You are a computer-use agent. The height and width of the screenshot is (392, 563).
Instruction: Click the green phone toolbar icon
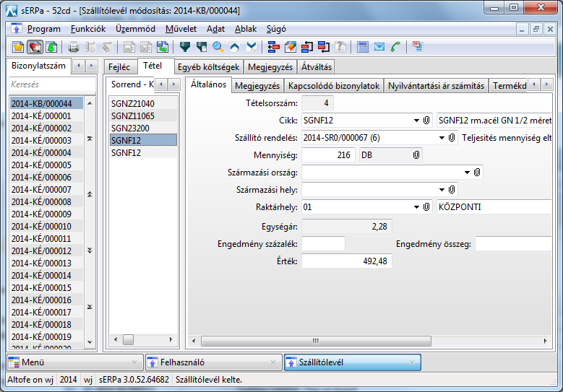[395, 47]
